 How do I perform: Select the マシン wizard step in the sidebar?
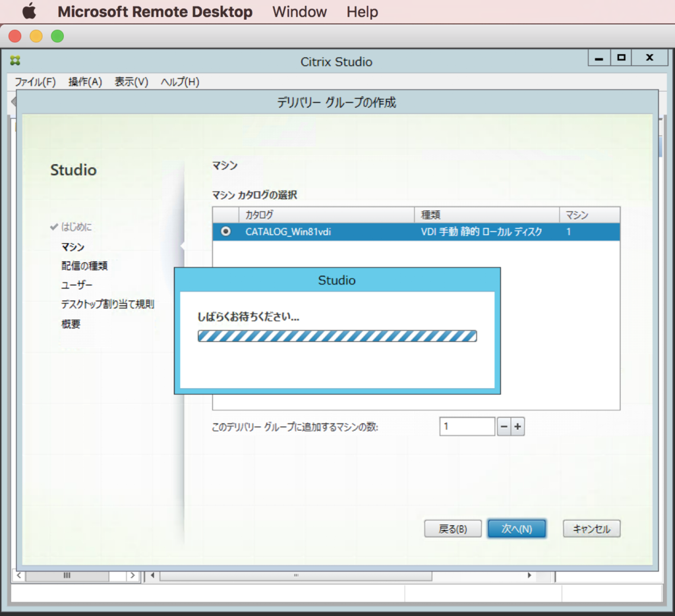tap(73, 247)
